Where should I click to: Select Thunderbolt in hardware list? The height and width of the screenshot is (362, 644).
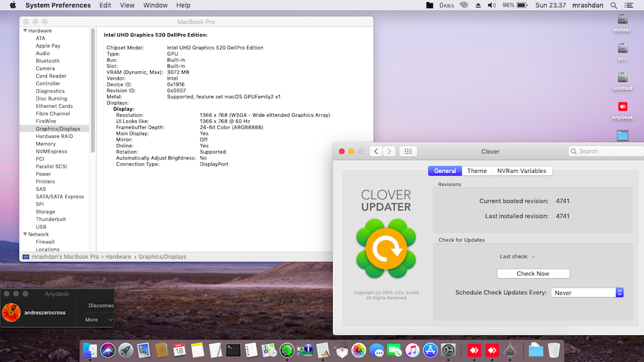51,219
